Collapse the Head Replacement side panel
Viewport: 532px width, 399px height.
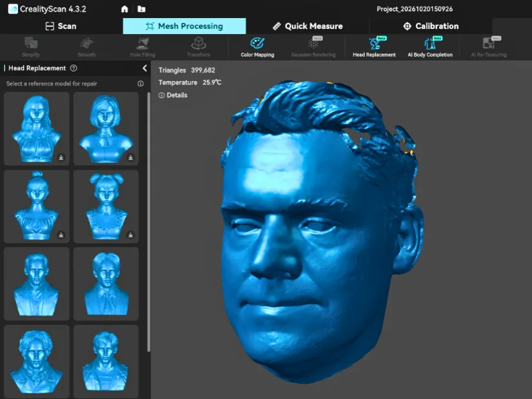point(144,68)
